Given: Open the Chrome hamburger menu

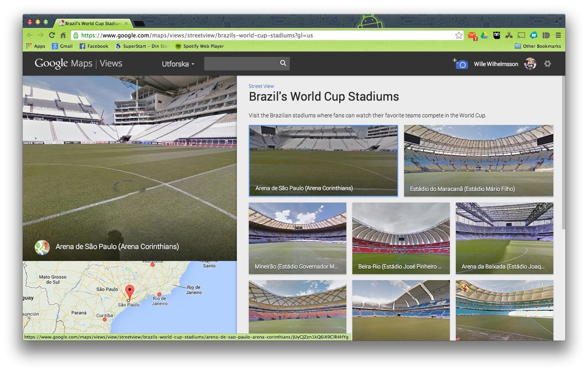Looking at the screenshot, I should (558, 35).
